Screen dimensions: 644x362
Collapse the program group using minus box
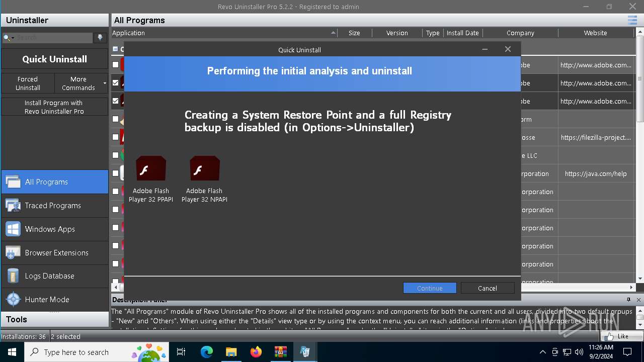coord(115,49)
